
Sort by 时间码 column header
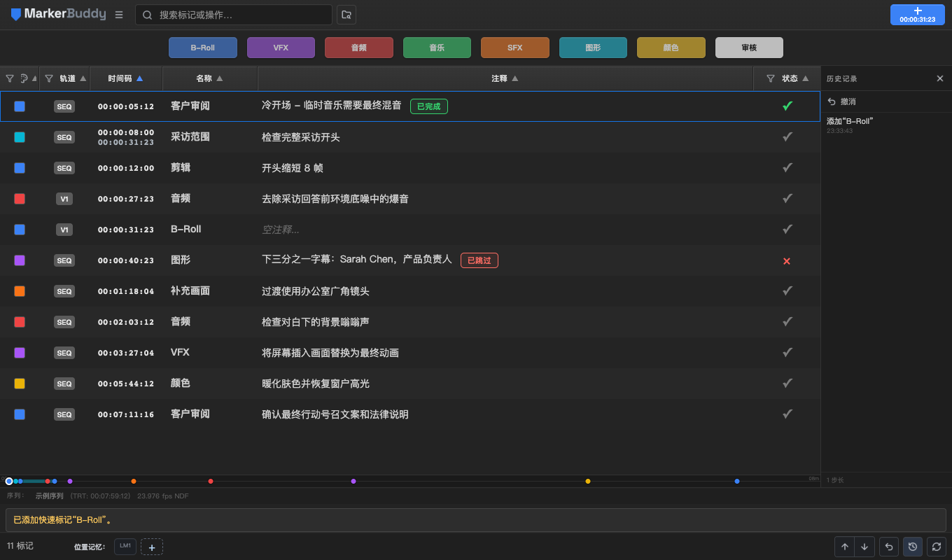click(x=126, y=78)
